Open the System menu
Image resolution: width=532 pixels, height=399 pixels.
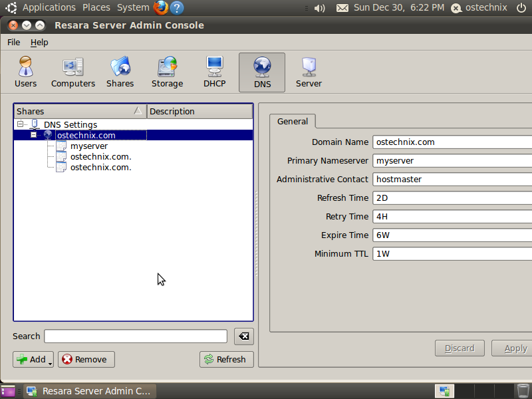coord(133,7)
